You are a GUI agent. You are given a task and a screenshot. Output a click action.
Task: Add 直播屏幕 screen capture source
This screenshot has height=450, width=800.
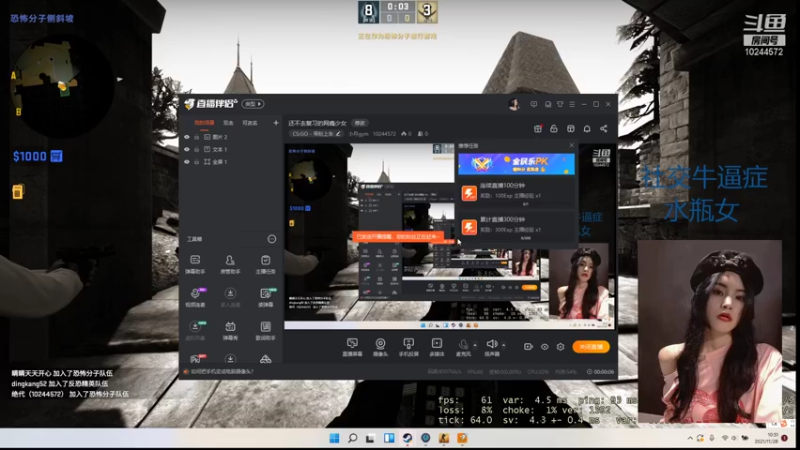click(352, 347)
